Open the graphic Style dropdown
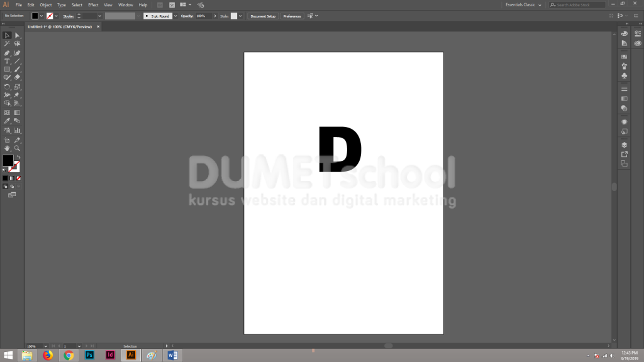This screenshot has height=362, width=644. (240, 16)
